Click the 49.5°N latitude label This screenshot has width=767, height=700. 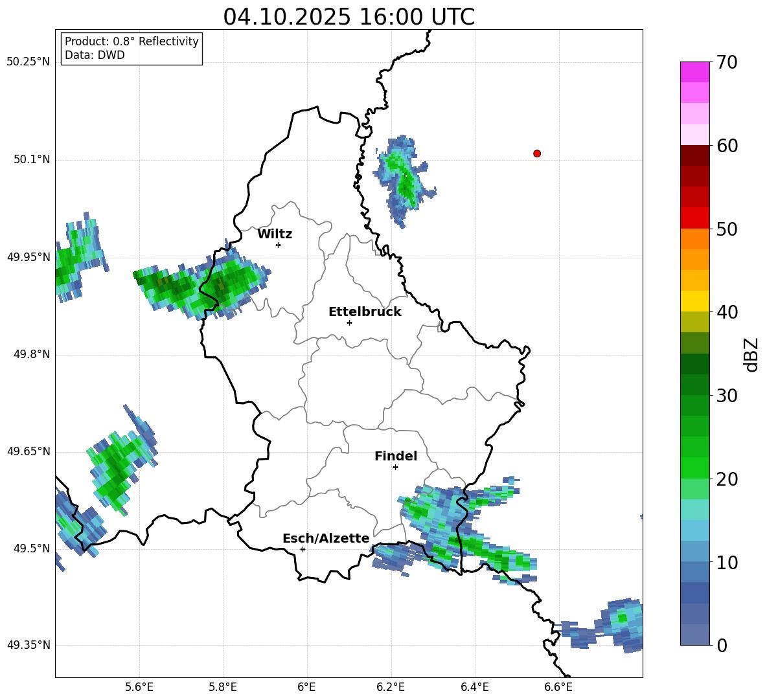(32, 548)
